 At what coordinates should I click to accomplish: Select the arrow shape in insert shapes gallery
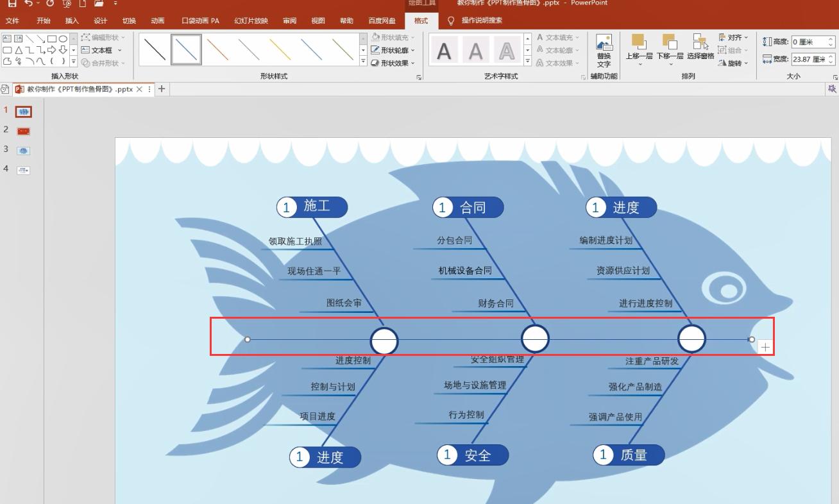(51, 50)
